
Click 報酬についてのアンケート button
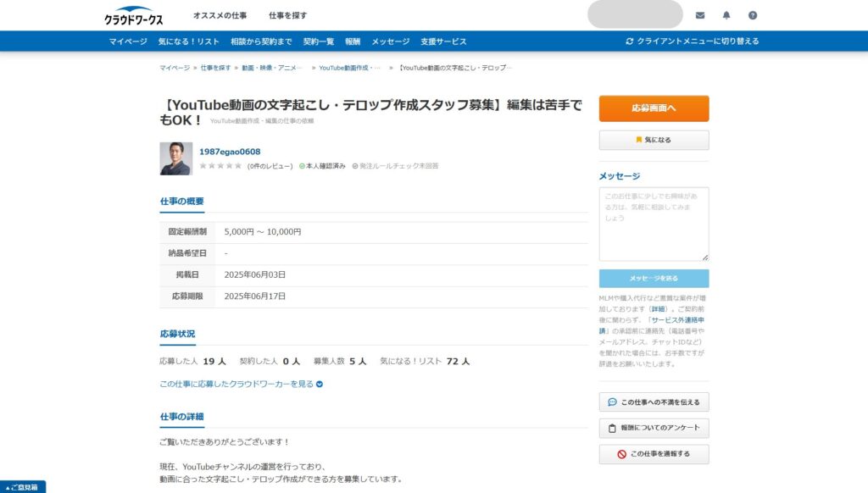tap(654, 429)
